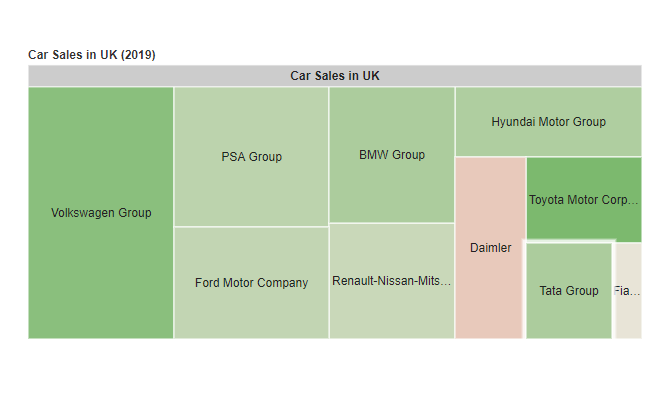Select the Tata Group tile
Screen dimensions: 672x413
[x=569, y=291]
